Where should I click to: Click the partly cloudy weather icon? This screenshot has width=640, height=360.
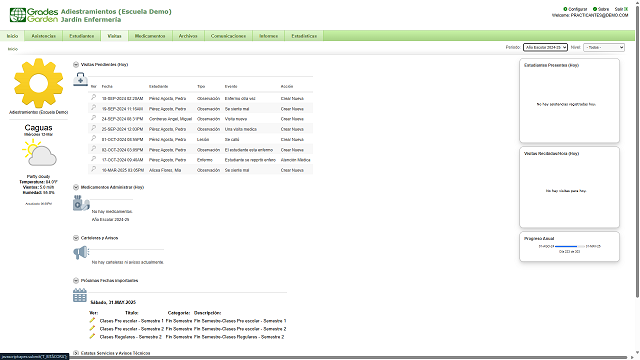click(39, 153)
